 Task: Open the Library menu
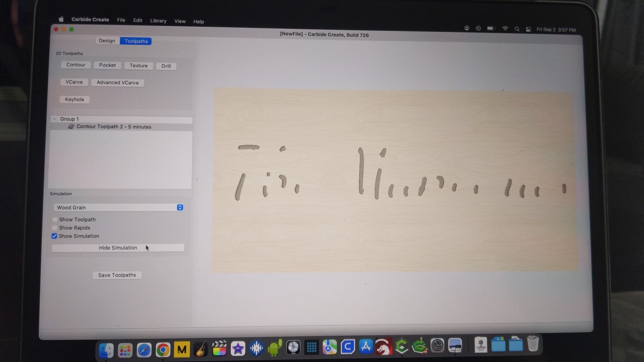(158, 21)
